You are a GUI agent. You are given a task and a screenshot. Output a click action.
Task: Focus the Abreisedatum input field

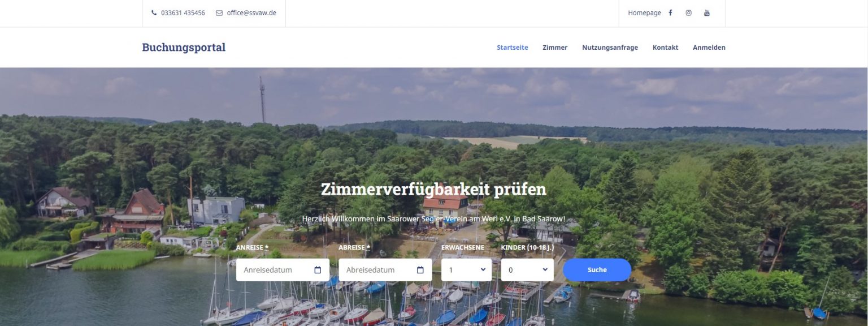click(385, 270)
